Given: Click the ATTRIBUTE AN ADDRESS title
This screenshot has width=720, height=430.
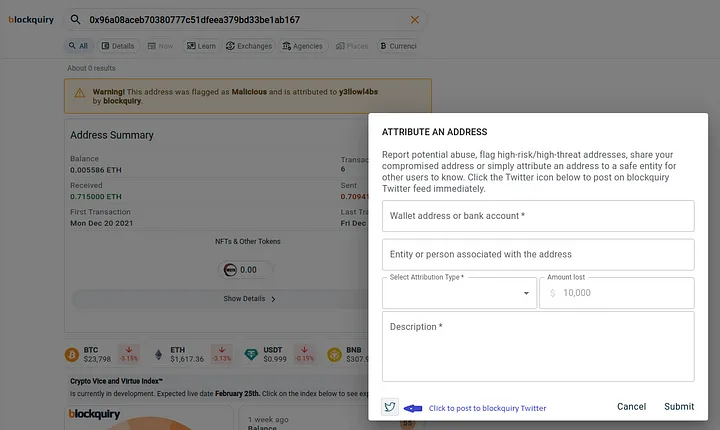Looking at the screenshot, I should pos(434,132).
